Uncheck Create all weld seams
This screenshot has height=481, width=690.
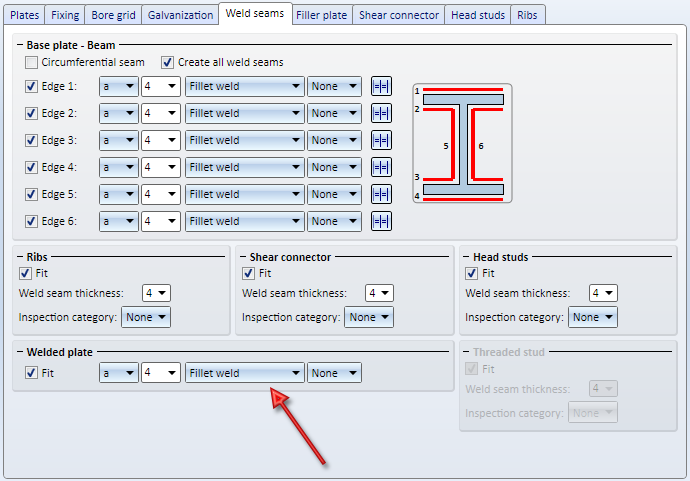click(168, 62)
